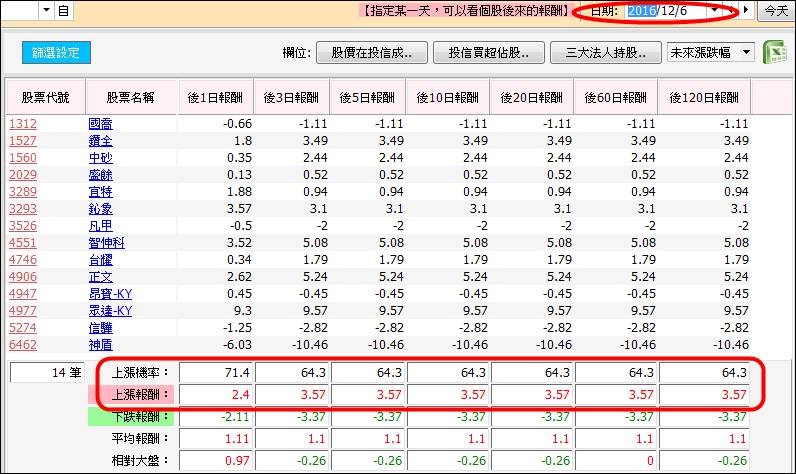Open stock name 鑽全 link

pos(101,141)
